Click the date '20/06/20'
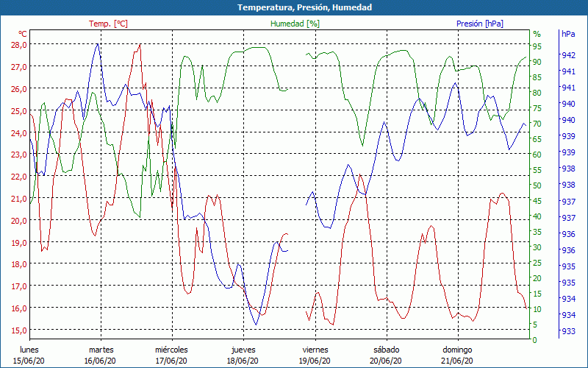The image size is (588, 368). click(386, 361)
